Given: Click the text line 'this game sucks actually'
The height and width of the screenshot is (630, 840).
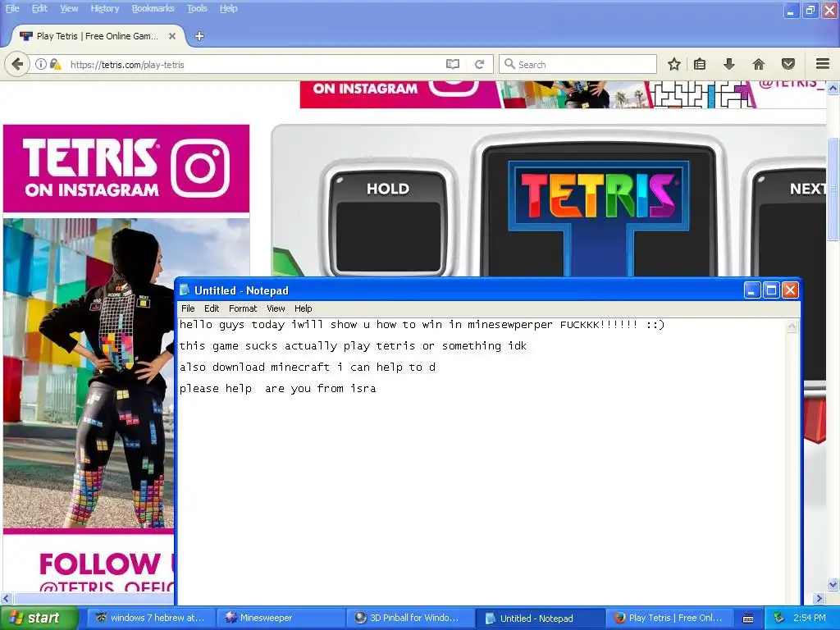Looking at the screenshot, I should pos(353,346).
